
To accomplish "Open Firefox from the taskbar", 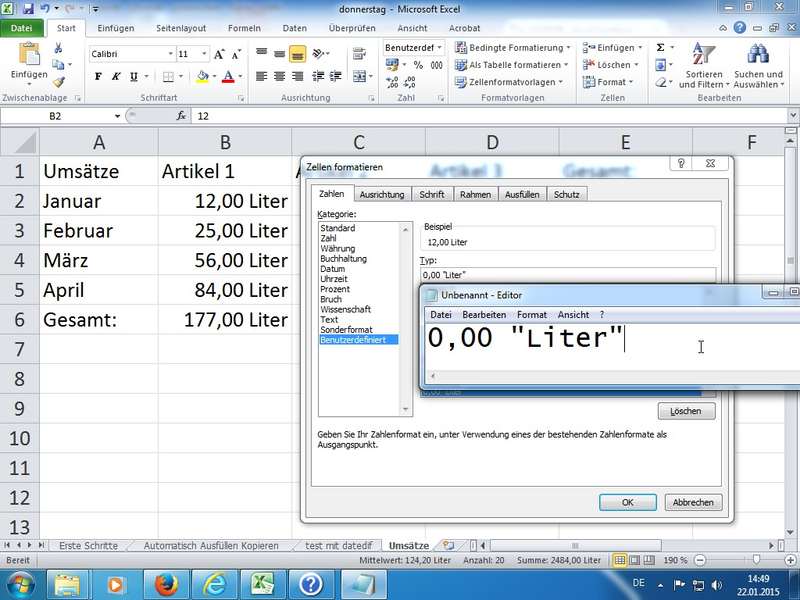I will coord(163,582).
